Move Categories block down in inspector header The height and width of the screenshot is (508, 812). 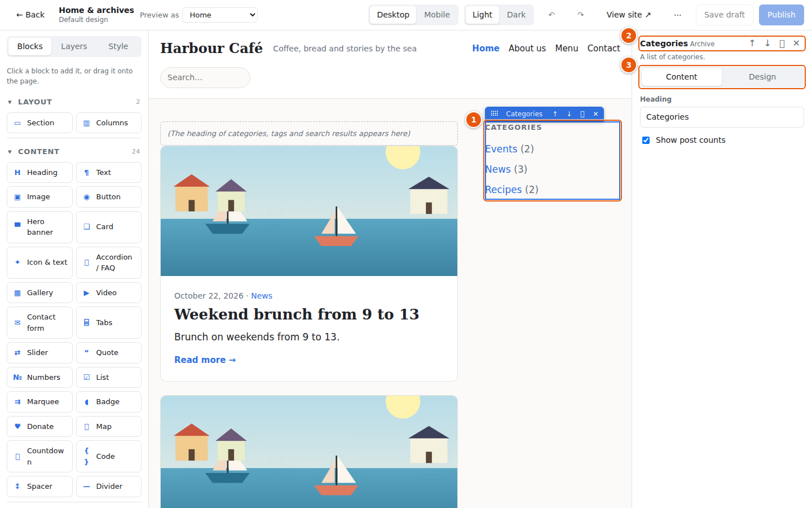(767, 43)
